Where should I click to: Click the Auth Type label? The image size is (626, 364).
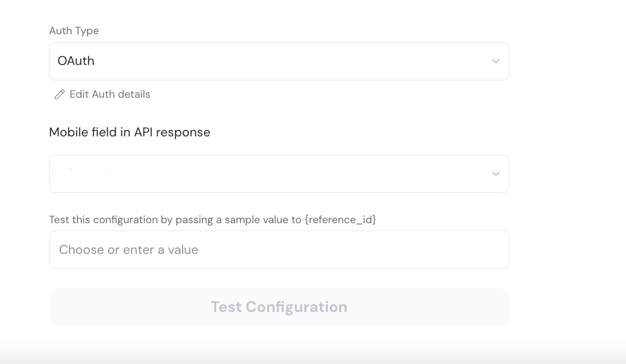tap(74, 31)
